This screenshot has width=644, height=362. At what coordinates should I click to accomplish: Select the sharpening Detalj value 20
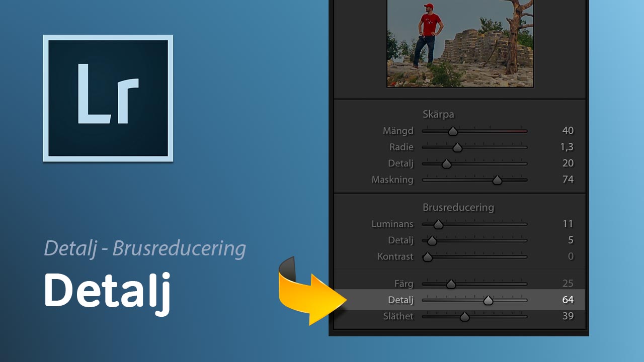tap(568, 163)
